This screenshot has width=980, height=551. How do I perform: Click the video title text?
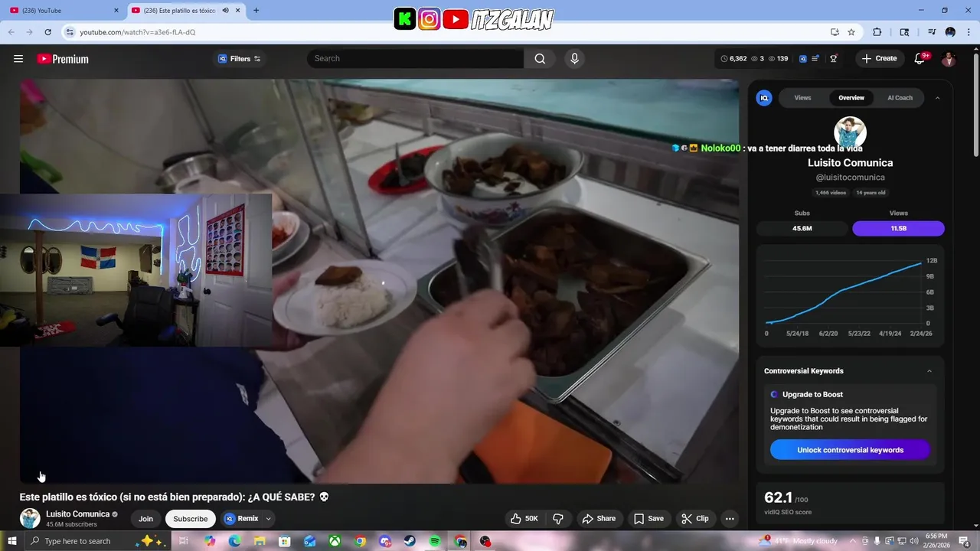pyautogui.click(x=174, y=497)
